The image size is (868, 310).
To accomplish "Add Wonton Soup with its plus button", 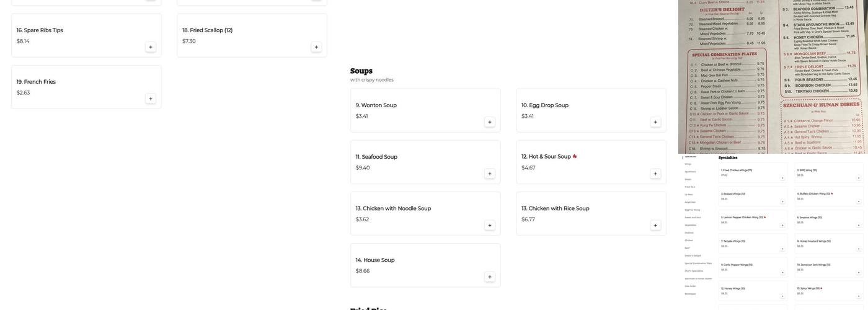I will tap(490, 122).
